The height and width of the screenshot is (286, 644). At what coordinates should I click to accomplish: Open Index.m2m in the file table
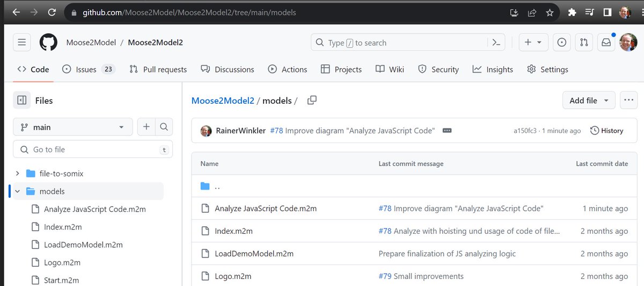(233, 231)
